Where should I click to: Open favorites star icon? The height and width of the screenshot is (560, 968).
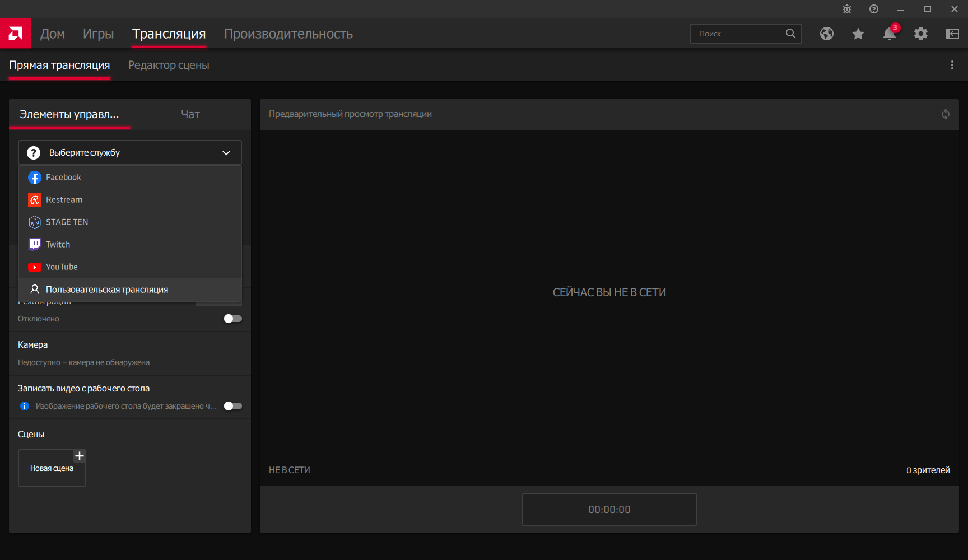[858, 34]
